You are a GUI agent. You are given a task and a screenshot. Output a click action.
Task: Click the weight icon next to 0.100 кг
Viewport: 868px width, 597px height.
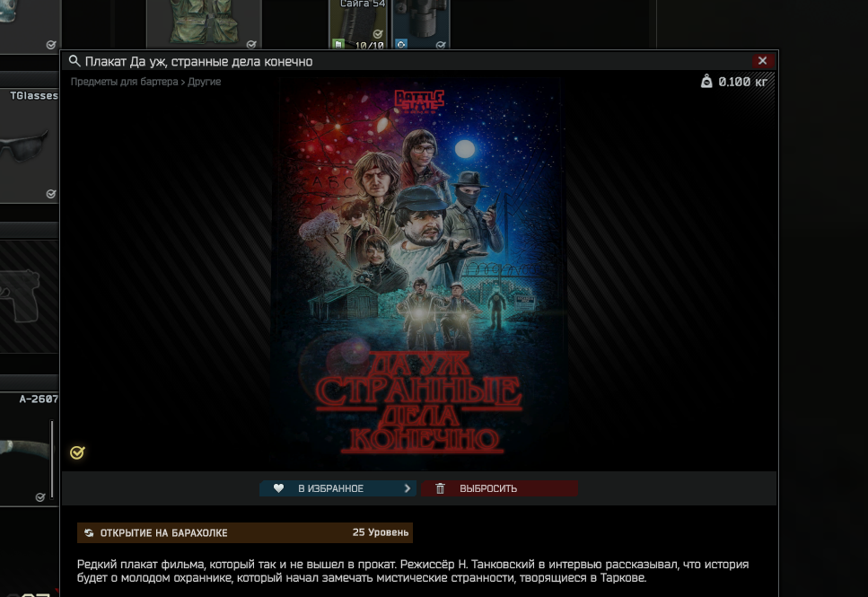coord(706,82)
